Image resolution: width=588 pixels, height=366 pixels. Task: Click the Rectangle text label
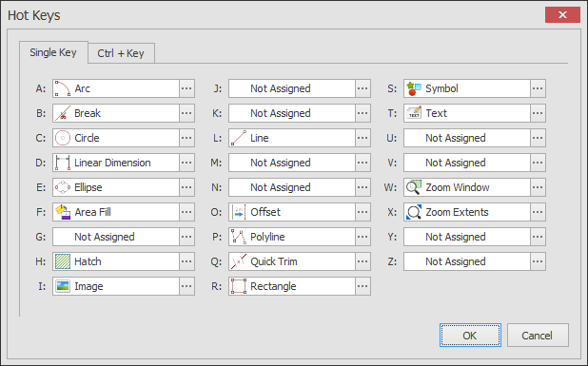tap(273, 286)
